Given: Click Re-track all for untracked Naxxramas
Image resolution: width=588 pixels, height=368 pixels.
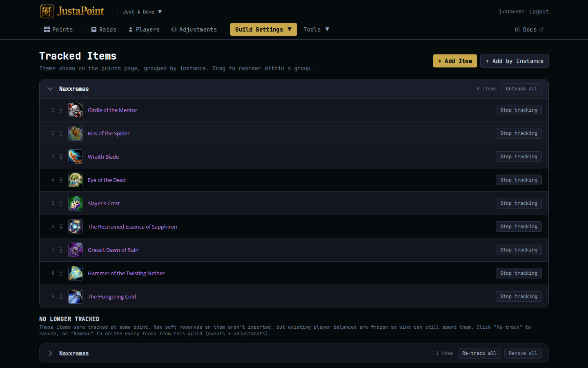Looking at the screenshot, I should 479,353.
